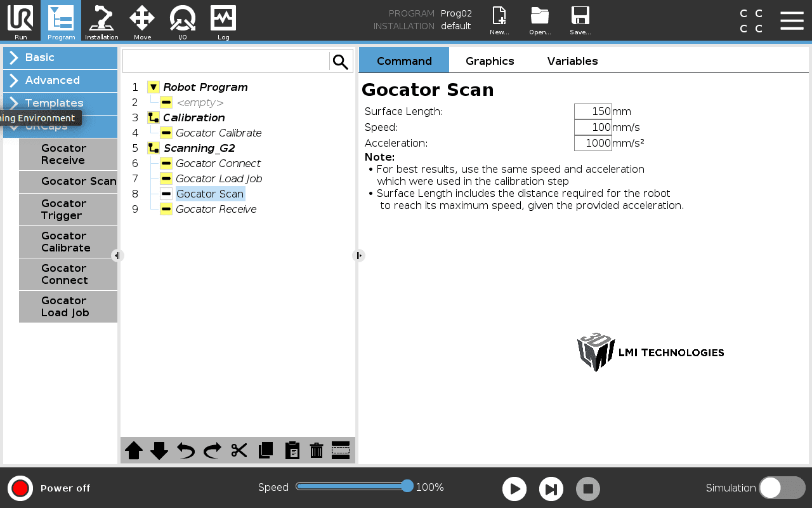Adjust the Speed slider handle
Viewport: 812px width, 508px height.
point(407,486)
